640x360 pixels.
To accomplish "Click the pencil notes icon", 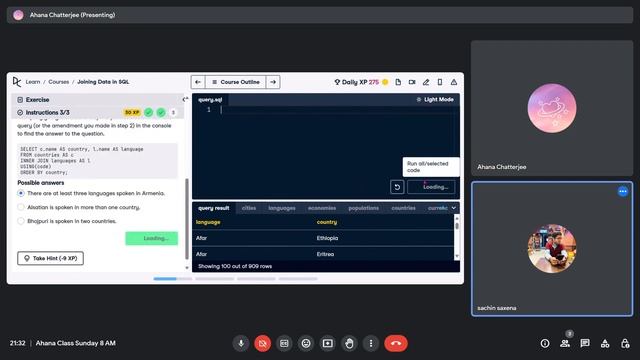I will coord(426,82).
